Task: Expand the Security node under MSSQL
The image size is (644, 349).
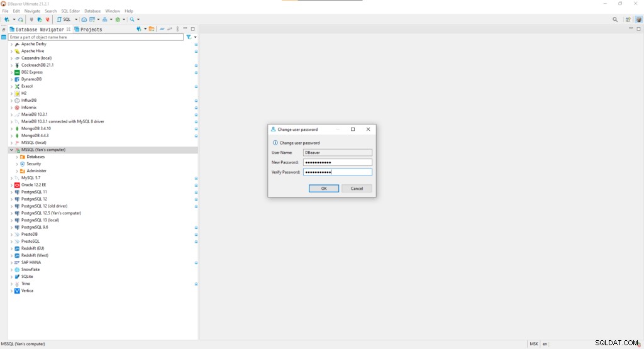Action: point(17,164)
